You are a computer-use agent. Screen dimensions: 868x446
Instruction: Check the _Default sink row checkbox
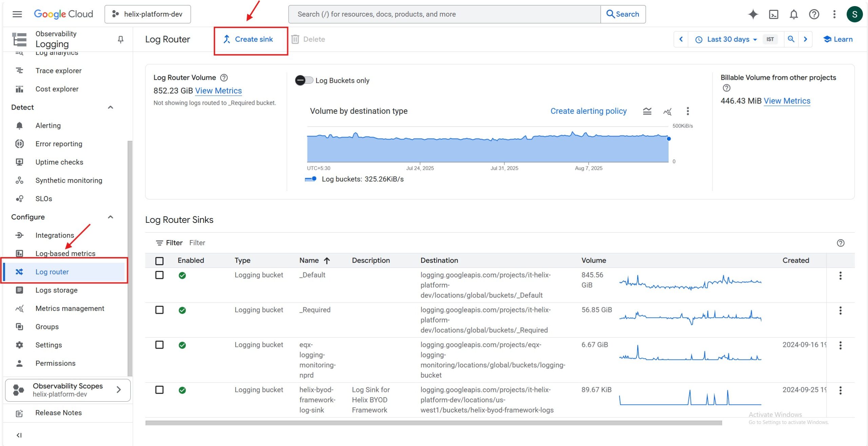(x=159, y=275)
